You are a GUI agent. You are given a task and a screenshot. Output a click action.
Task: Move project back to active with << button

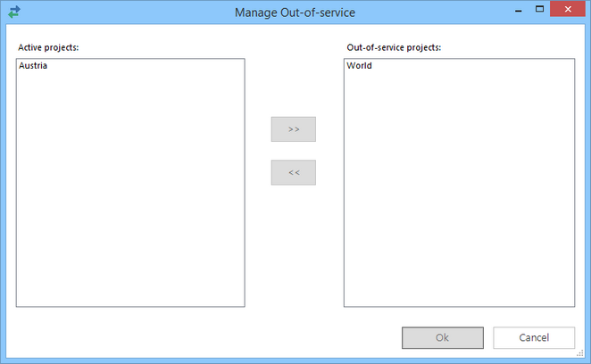tap(293, 172)
